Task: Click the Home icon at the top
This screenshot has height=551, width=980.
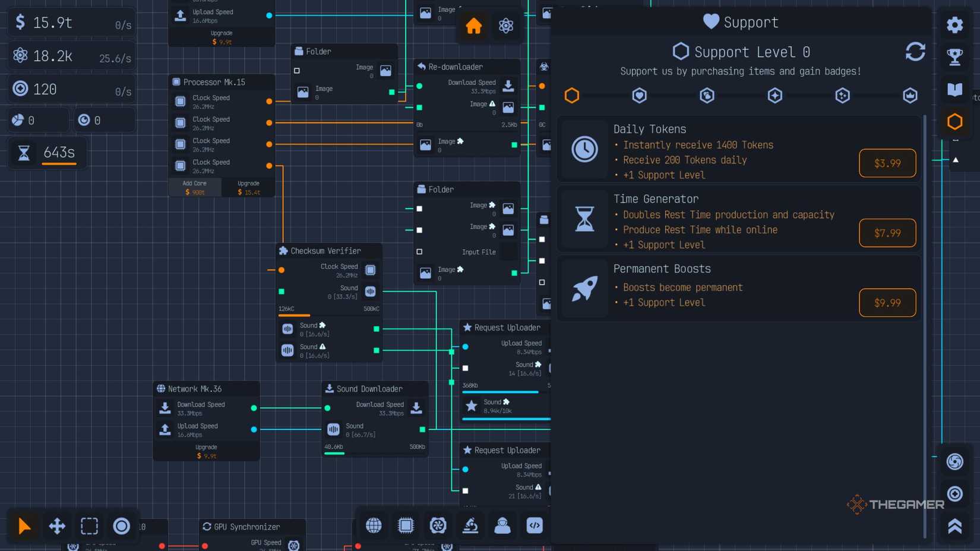Action: 473,26
